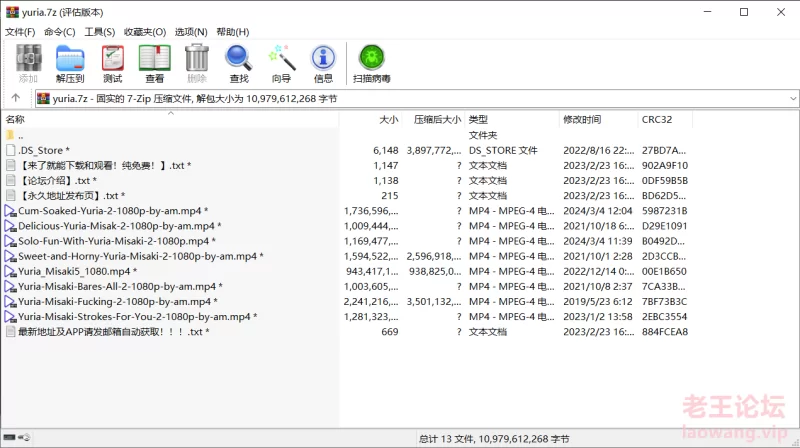This screenshot has width=800, height=448.
Task: Click CRC32 value 884FCEA8
Action: click(x=665, y=332)
